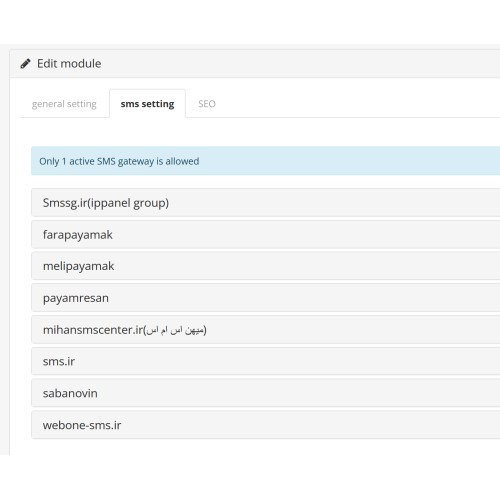Viewport: 500px width, 500px height.
Task: Expand the sms.ir gateway section
Action: [x=266, y=361]
